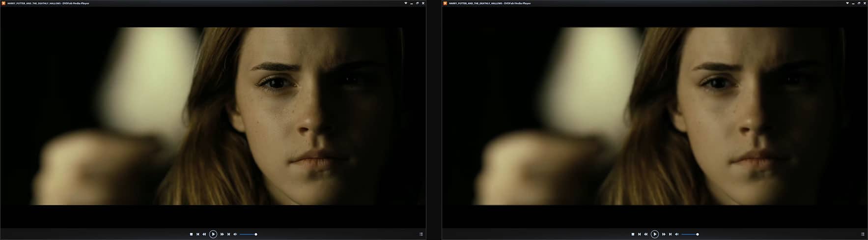
Task: Click the video frame in the left player
Action: [213, 116]
